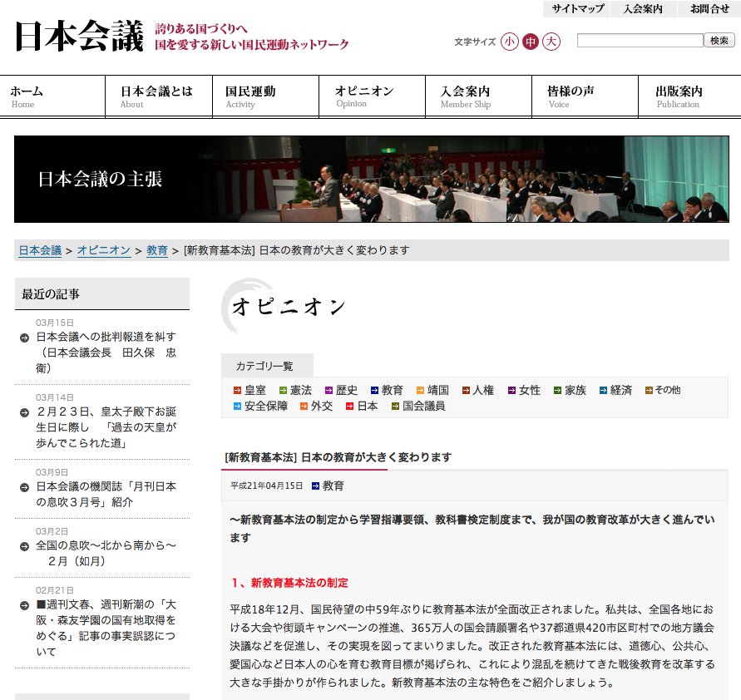Open the 安全保障 category link
Screen dimensions: 741x700
coord(266,407)
